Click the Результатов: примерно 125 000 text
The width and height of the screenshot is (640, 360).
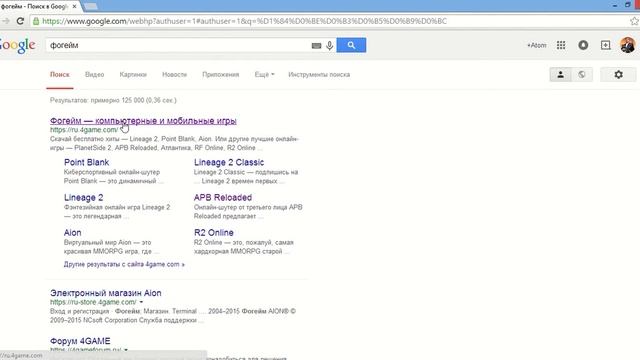tap(113, 100)
